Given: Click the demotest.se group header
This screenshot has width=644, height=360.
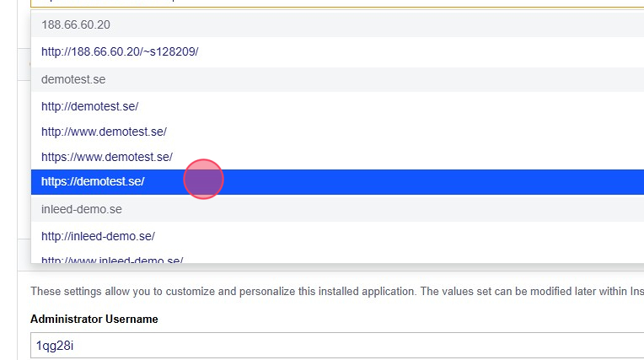Looking at the screenshot, I should [73, 79].
